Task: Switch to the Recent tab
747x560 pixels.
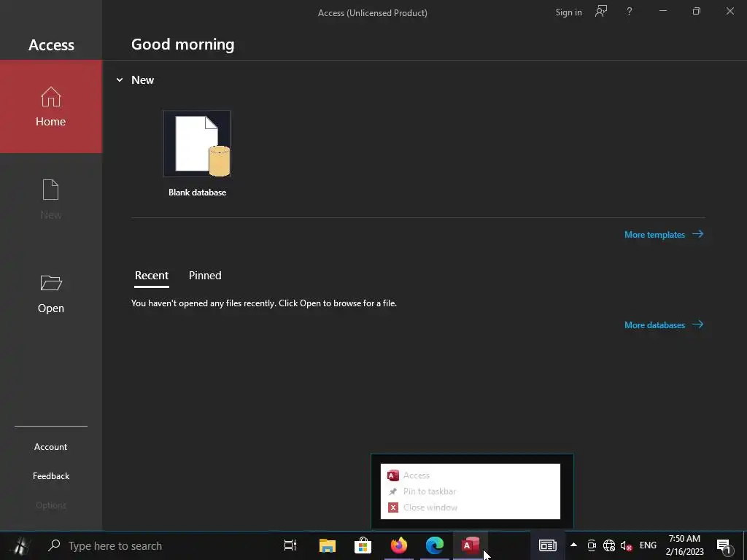Action: click(x=152, y=275)
